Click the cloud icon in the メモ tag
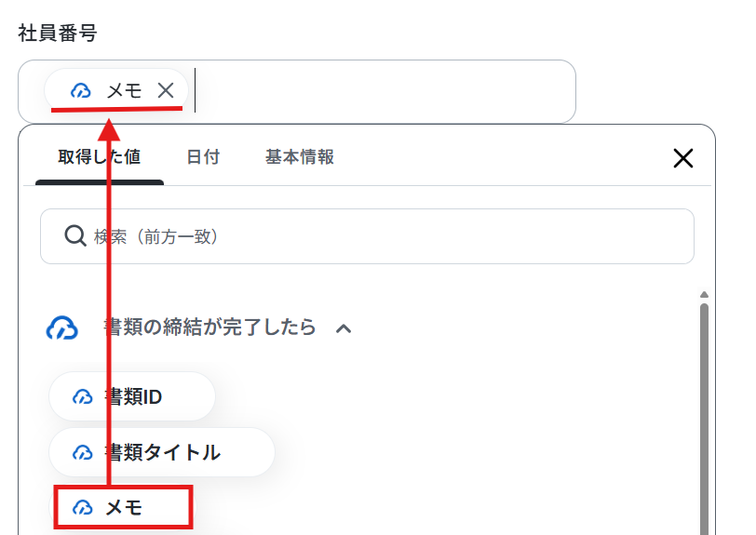The image size is (756, 535). (x=80, y=90)
